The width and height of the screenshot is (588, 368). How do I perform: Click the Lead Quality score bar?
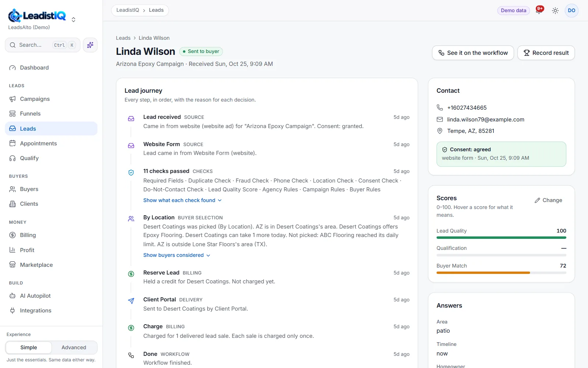coord(501,238)
